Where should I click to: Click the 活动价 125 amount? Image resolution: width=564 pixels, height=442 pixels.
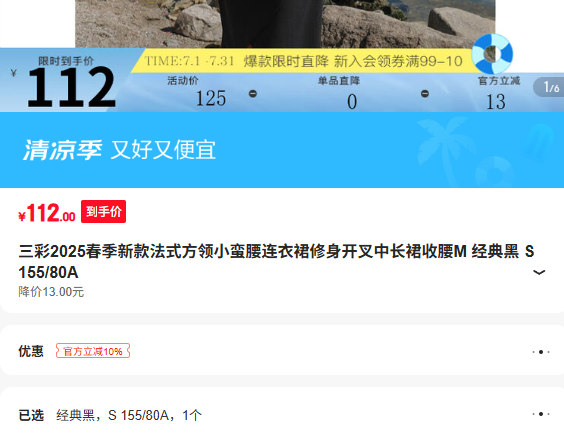pyautogui.click(x=211, y=98)
